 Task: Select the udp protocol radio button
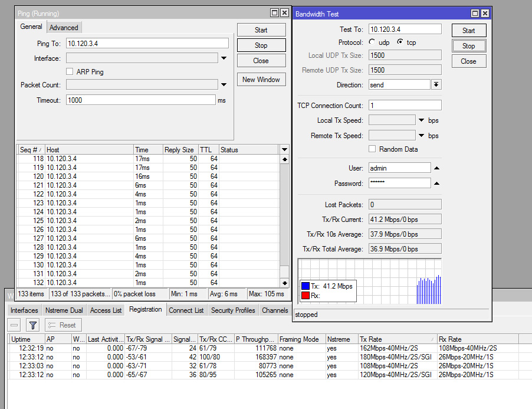[372, 42]
